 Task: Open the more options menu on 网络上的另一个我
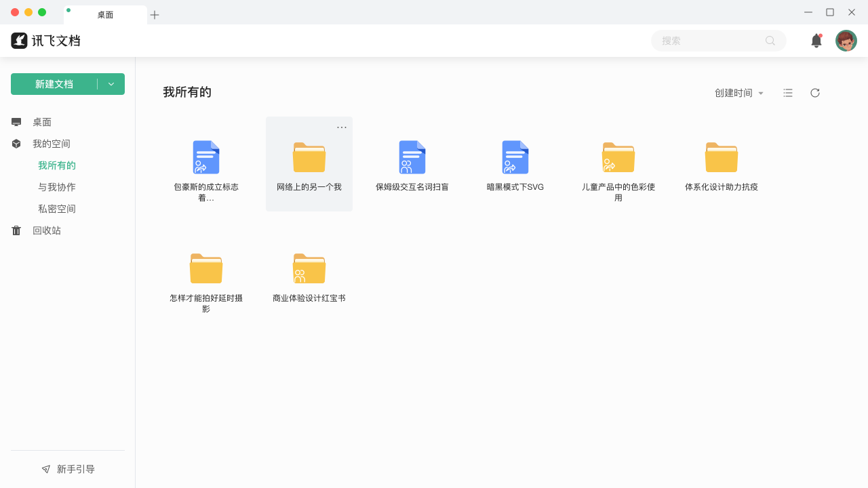click(342, 127)
